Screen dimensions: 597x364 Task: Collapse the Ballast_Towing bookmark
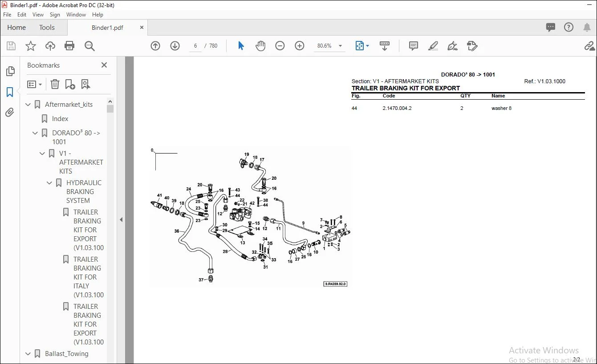pos(28,354)
